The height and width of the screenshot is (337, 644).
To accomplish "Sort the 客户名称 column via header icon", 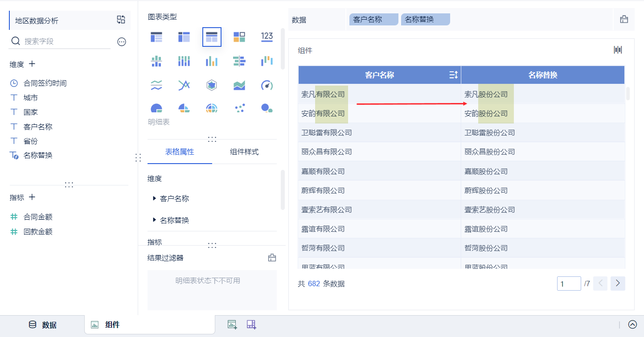I will [453, 75].
